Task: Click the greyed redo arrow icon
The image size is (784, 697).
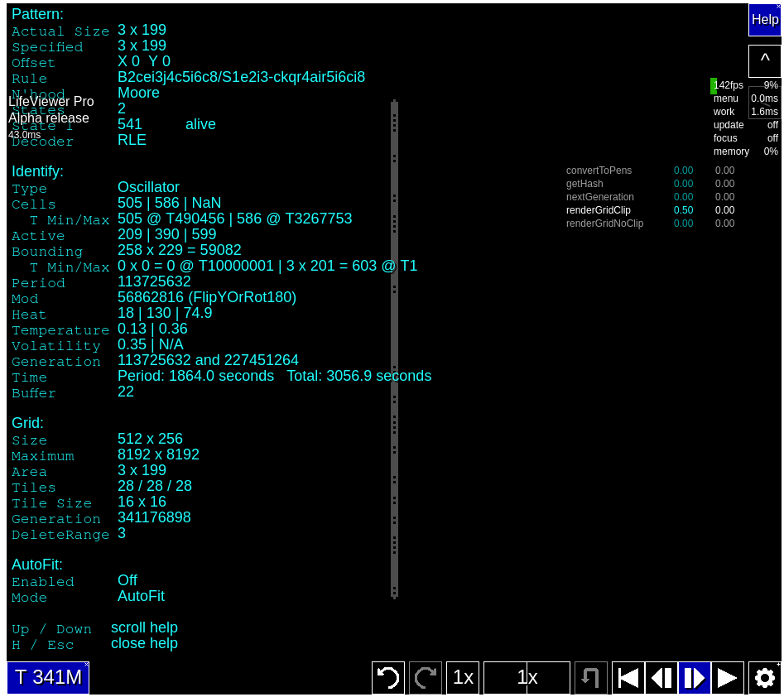Action: click(x=426, y=678)
